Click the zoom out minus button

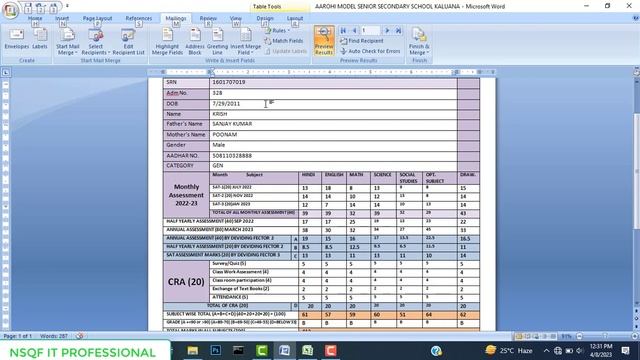point(579,336)
